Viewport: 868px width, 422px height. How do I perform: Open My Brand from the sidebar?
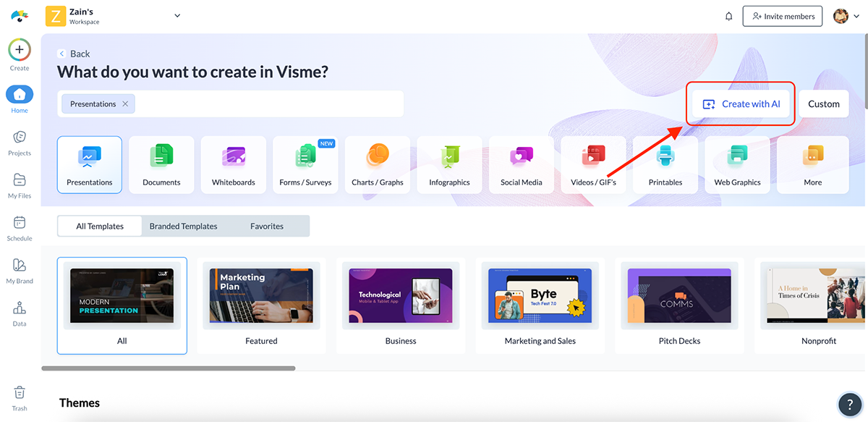tap(19, 269)
